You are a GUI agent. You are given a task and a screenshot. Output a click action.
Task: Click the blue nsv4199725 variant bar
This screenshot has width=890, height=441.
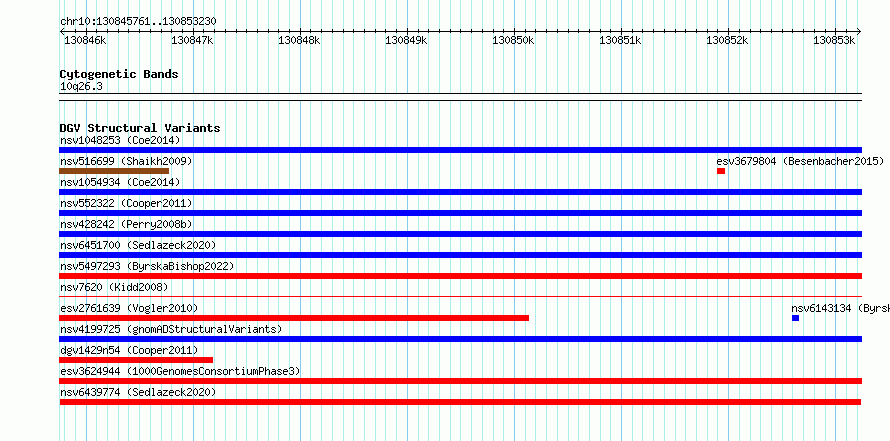coord(460,339)
